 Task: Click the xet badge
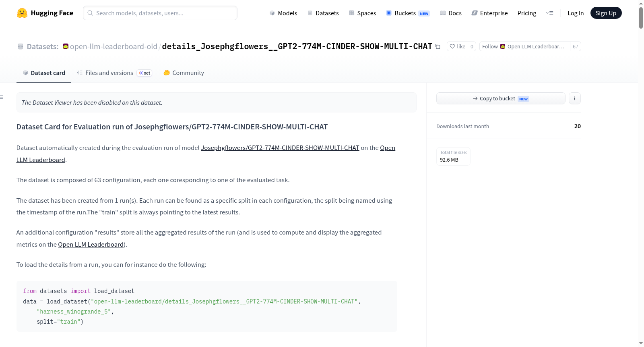coord(144,73)
